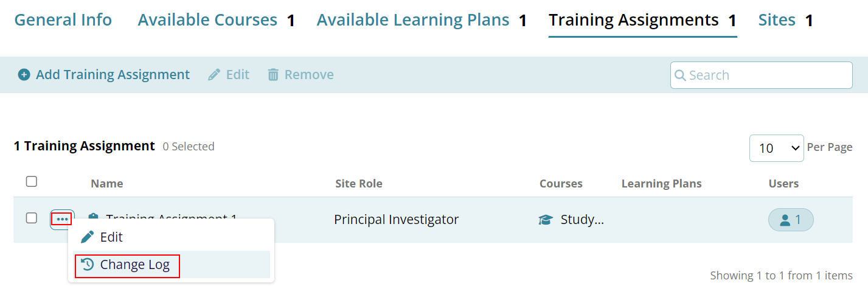This screenshot has height=308, width=868.
Task: Switch to the General Info tab
Action: coord(63,20)
